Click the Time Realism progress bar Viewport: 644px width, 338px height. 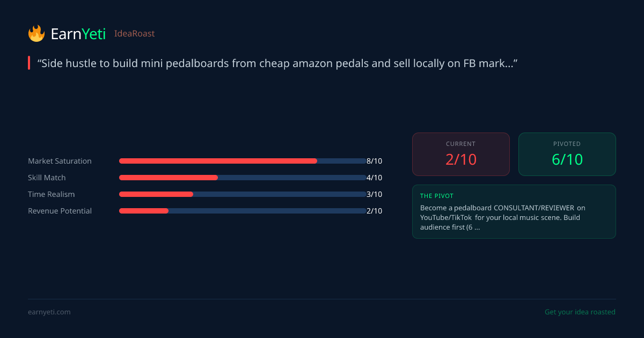[x=243, y=194]
